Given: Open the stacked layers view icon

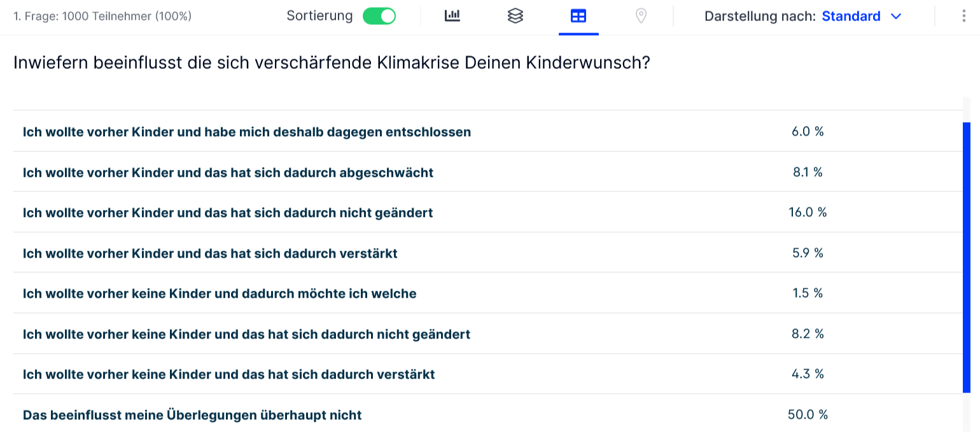Looking at the screenshot, I should point(515,16).
